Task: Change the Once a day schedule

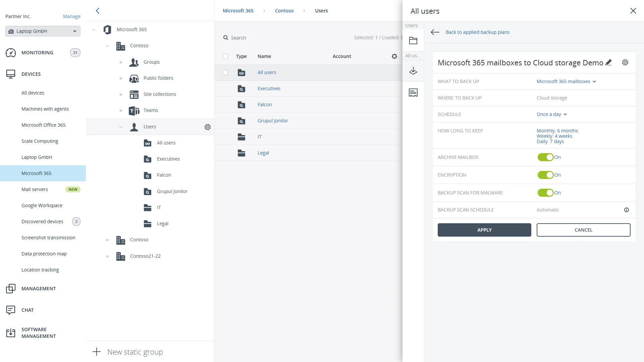Action: point(551,114)
